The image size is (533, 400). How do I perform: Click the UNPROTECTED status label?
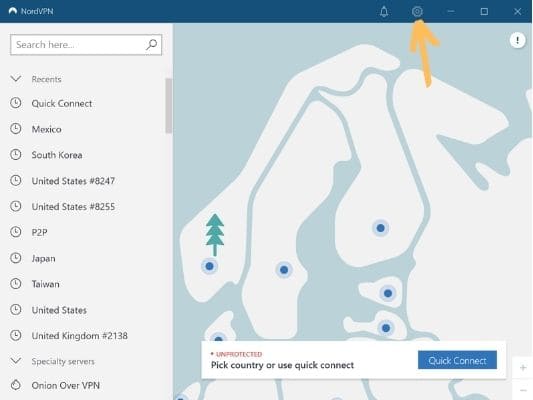(x=239, y=354)
